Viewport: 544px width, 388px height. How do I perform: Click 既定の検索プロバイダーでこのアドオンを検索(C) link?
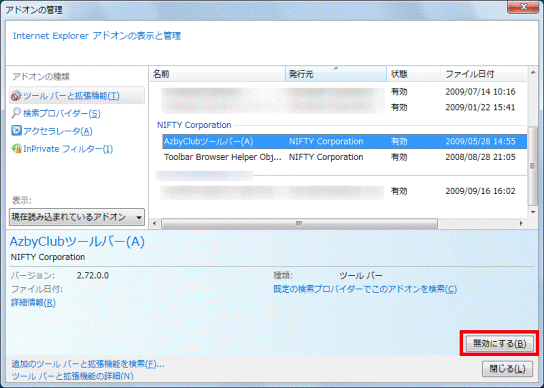pos(365,289)
